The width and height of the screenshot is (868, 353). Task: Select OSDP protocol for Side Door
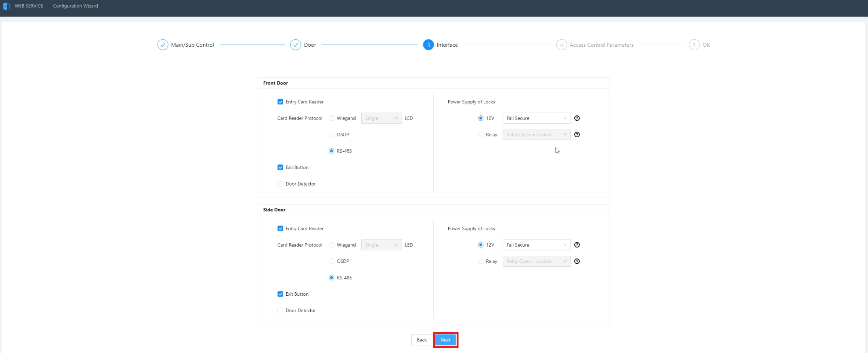[331, 261]
